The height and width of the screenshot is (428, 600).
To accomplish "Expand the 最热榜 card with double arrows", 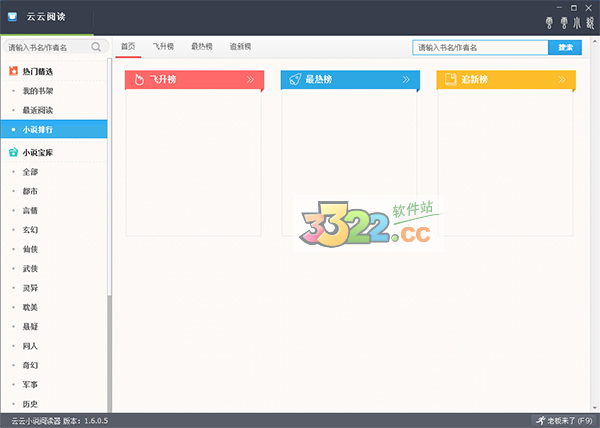I will click(x=407, y=79).
